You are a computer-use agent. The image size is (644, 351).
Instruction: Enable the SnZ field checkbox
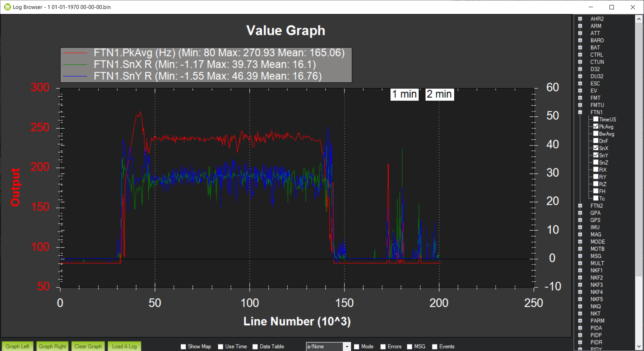(596, 162)
